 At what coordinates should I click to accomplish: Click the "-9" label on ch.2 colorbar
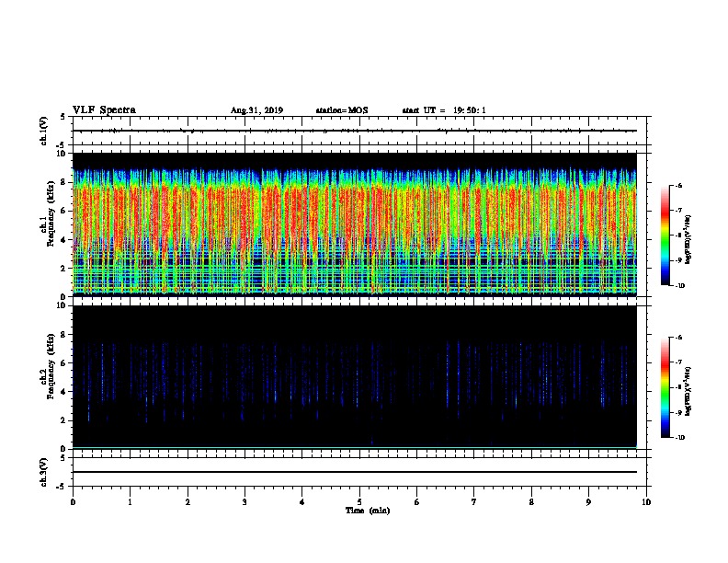coord(678,412)
